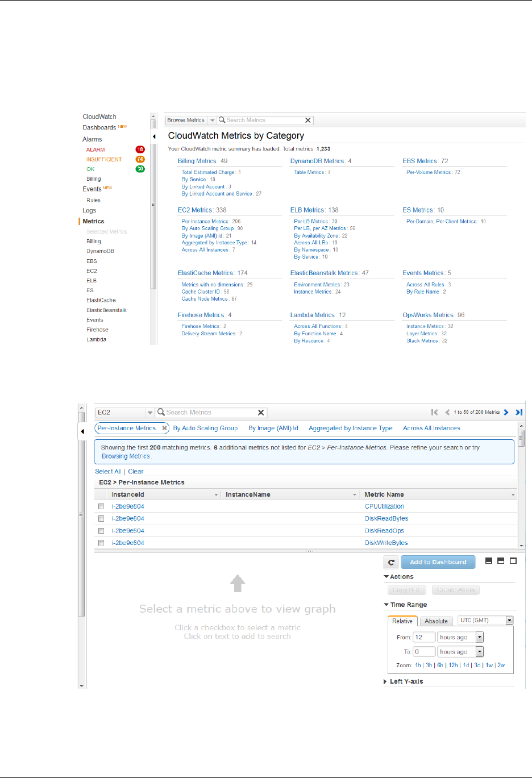Click the To hours value field

pos(424,652)
